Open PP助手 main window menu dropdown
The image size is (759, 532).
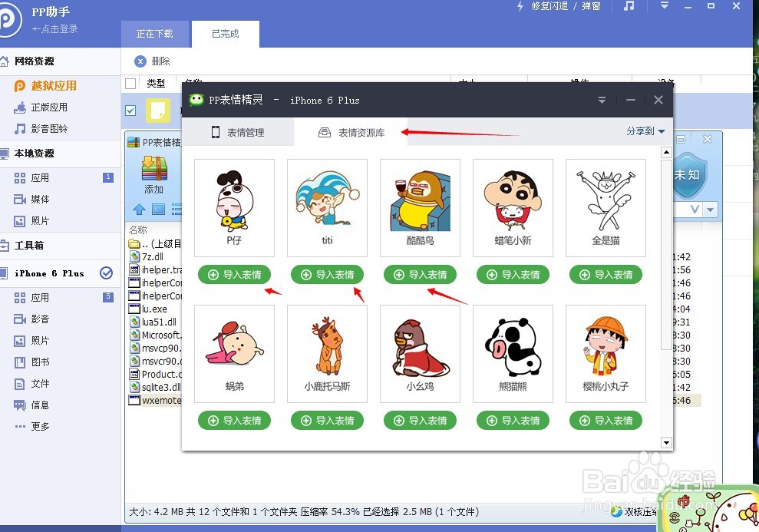665,5
